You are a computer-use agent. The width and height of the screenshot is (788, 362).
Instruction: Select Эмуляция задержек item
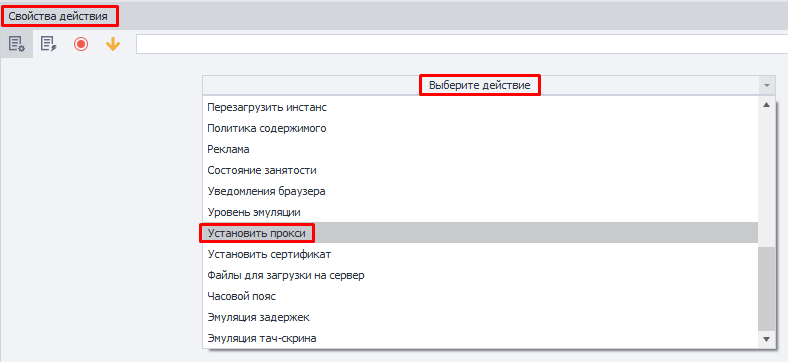[x=480, y=317]
